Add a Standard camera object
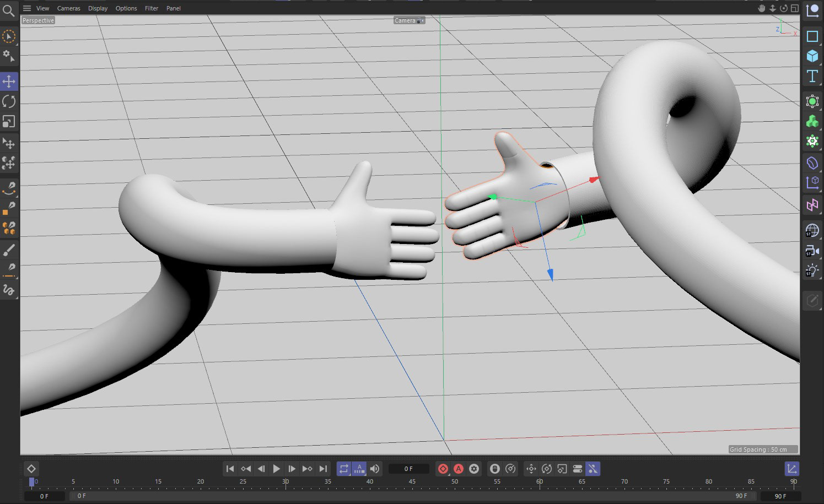The height and width of the screenshot is (504, 824). tap(812, 251)
